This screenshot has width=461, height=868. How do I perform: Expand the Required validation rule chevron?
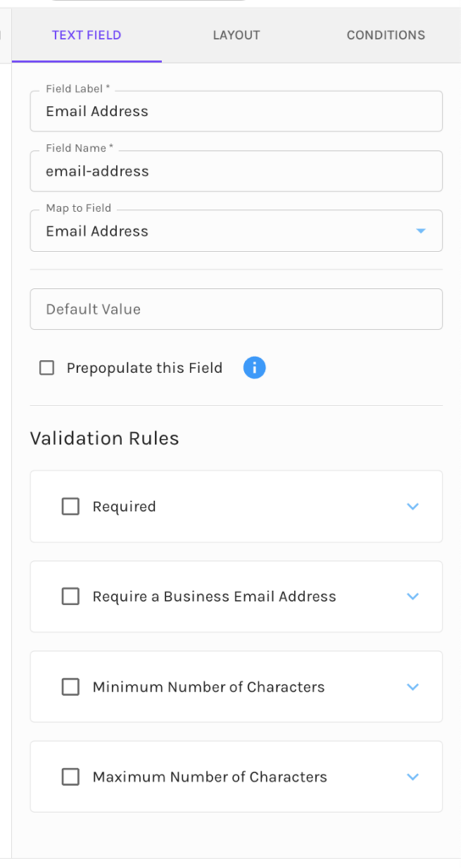(x=413, y=507)
